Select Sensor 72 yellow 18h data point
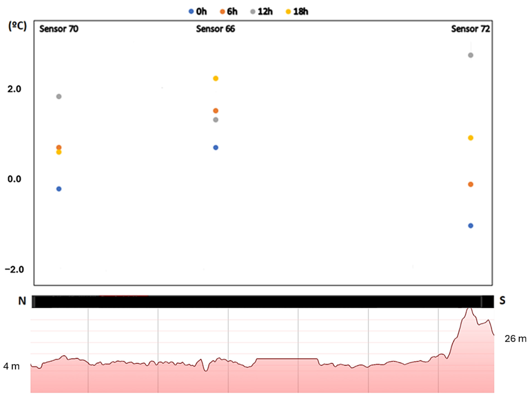The height and width of the screenshot is (396, 532). [x=470, y=138]
